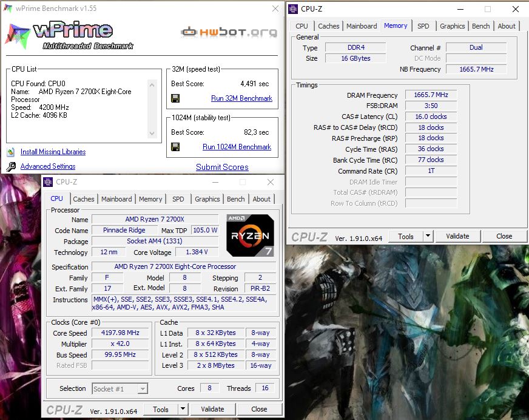Open About tab in lower CPU-Z window
This screenshot has width=529, height=420.
click(261, 199)
